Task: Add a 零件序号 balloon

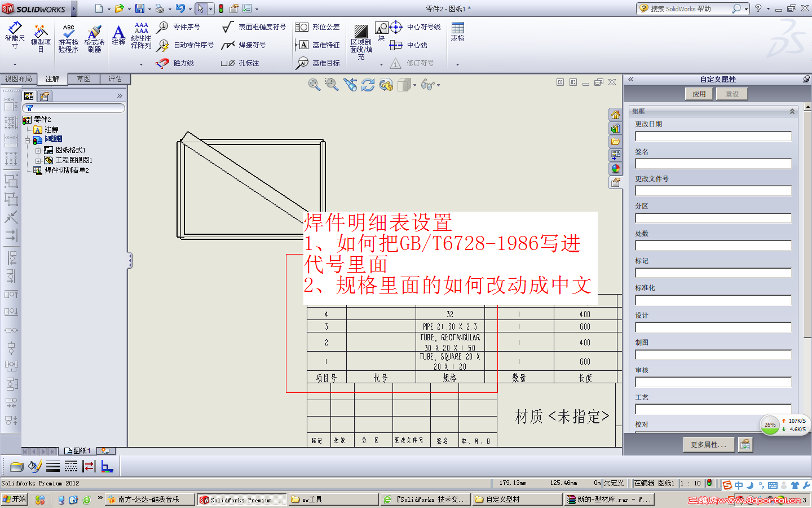Action: click(178, 27)
